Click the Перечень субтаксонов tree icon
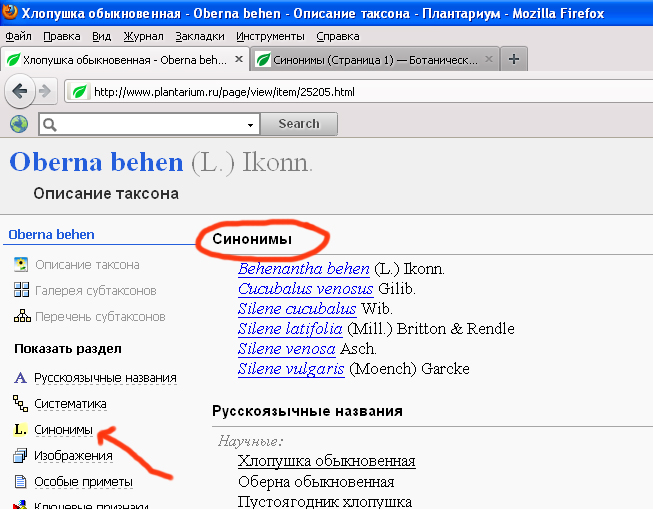Viewport: 653px width, 509px height. pyautogui.click(x=21, y=317)
